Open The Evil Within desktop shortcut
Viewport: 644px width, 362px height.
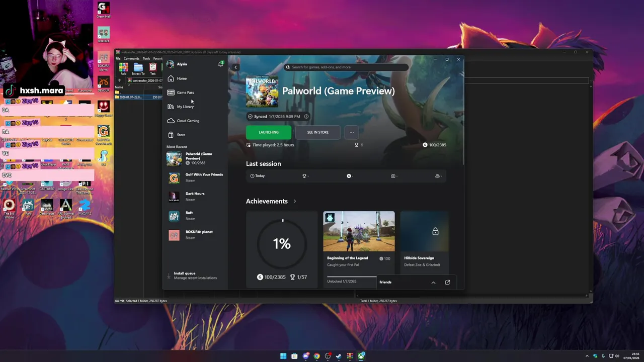9,208
